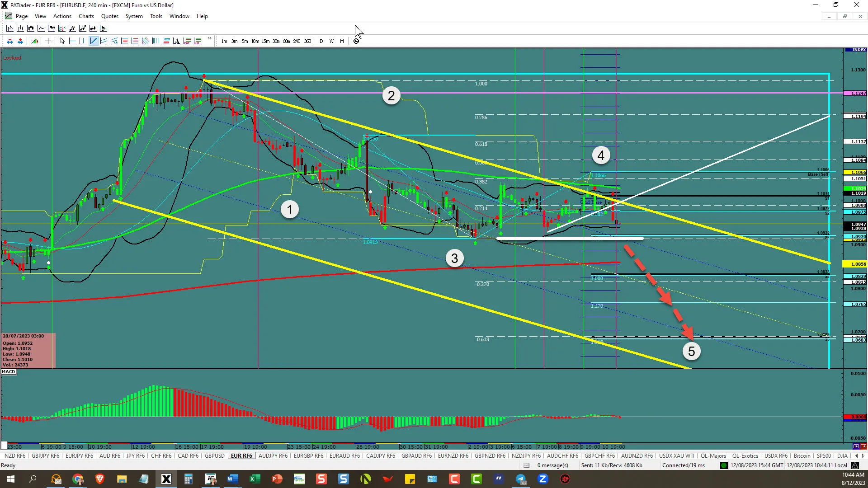Open Telegram from the taskbar
The width and height of the screenshot is (868, 488).
(521, 479)
